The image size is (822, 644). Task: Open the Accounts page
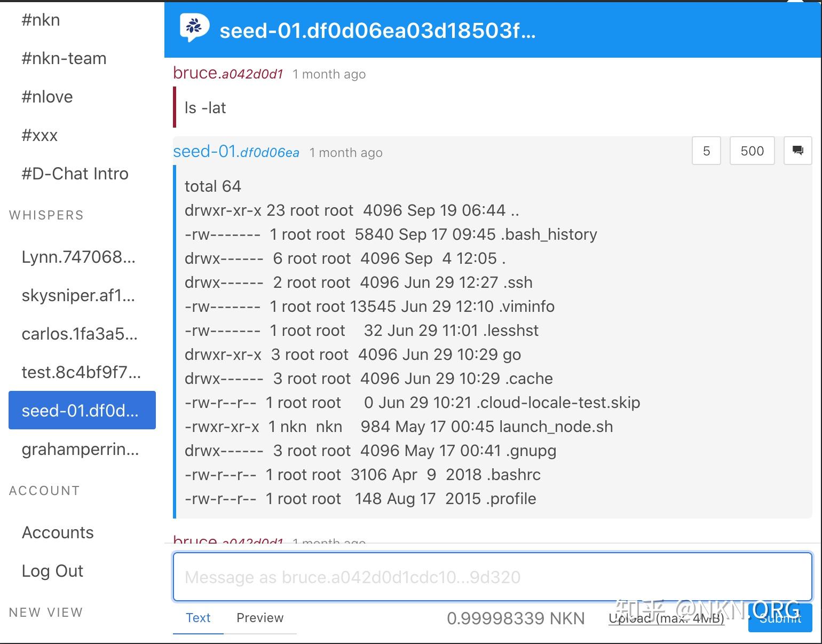[58, 533]
